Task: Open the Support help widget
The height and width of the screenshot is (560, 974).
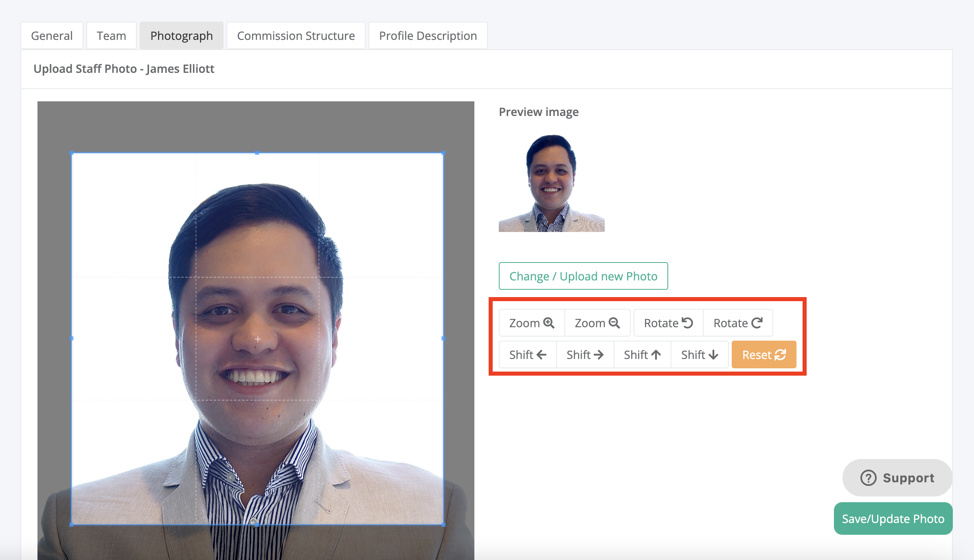Action: (x=897, y=478)
